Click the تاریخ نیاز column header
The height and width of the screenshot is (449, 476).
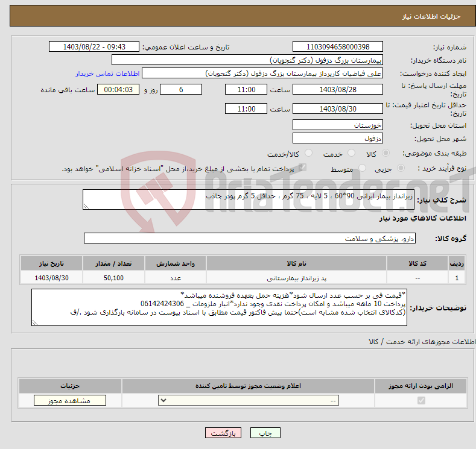pos(51,263)
